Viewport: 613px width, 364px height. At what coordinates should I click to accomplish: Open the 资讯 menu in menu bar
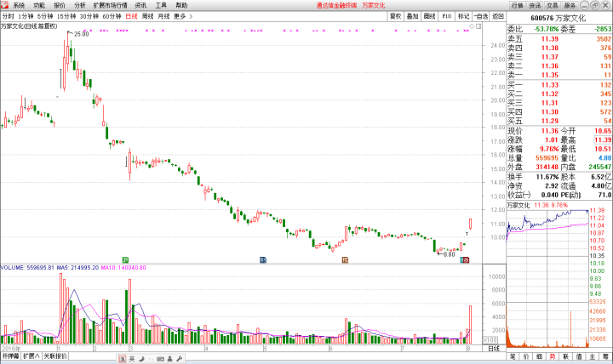coord(140,5)
